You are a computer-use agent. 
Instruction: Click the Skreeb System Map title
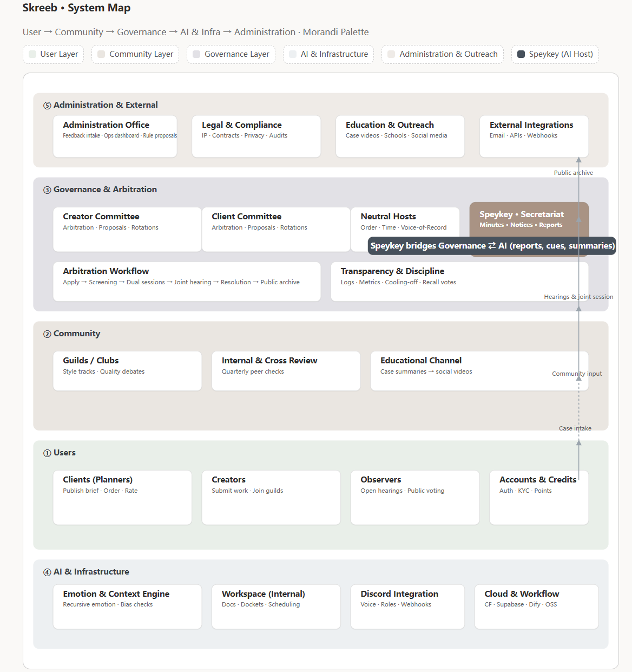coord(76,8)
